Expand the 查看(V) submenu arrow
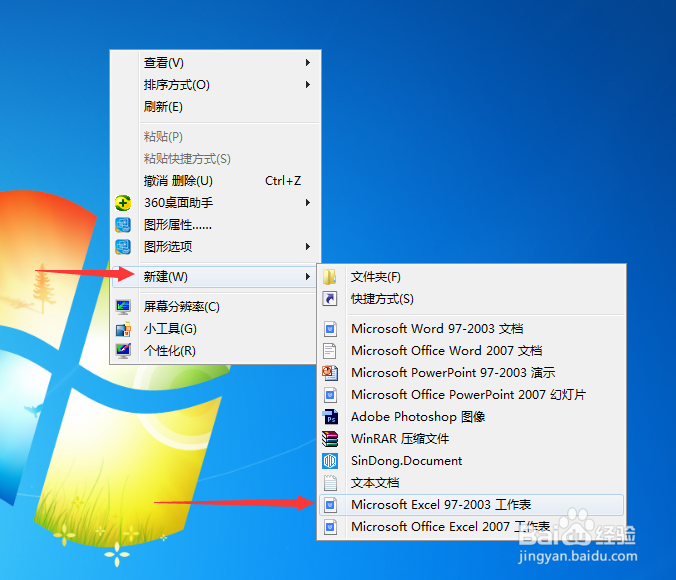Screen dimensions: 676x580 click(307, 63)
